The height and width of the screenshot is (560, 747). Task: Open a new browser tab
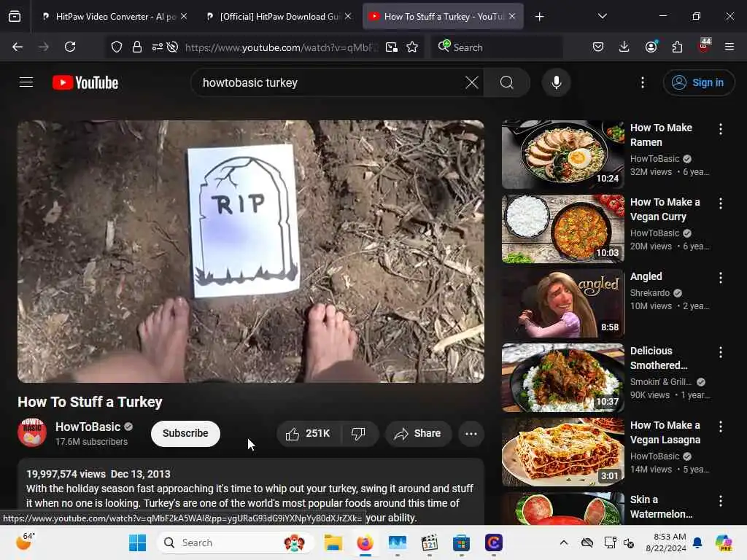[539, 17]
